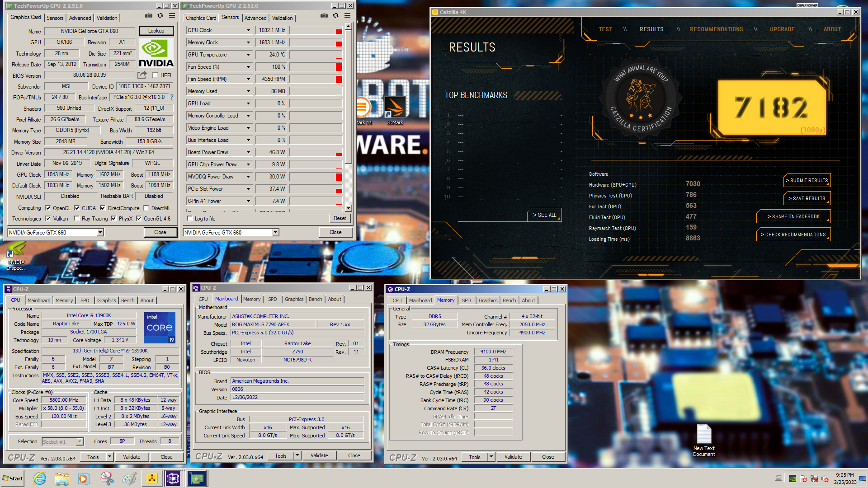Click SAVE RESULTS in Catzilla
Screen dimensions: 868x488
(807, 198)
